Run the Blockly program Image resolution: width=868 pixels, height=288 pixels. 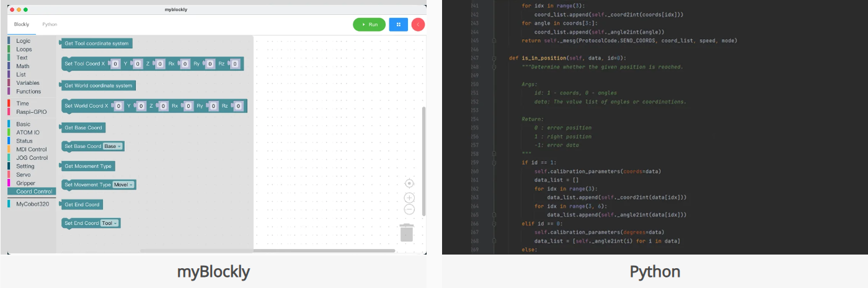point(369,24)
